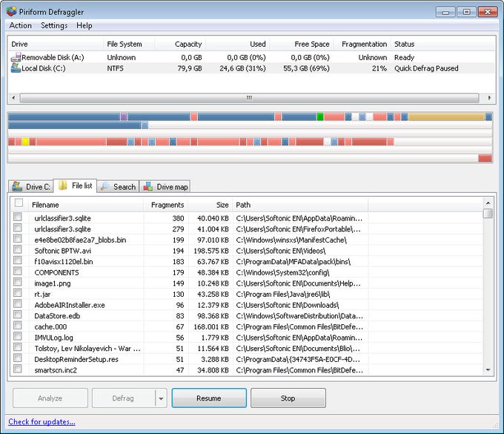Click the magnifier icon on Search tab
This screenshot has height=434, width=504.
click(105, 186)
